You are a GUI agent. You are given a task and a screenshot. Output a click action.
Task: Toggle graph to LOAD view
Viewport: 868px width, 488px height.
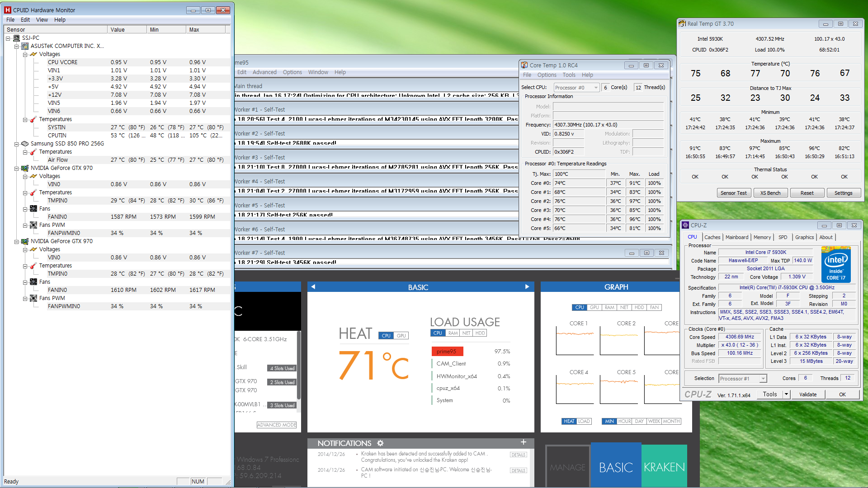click(584, 421)
